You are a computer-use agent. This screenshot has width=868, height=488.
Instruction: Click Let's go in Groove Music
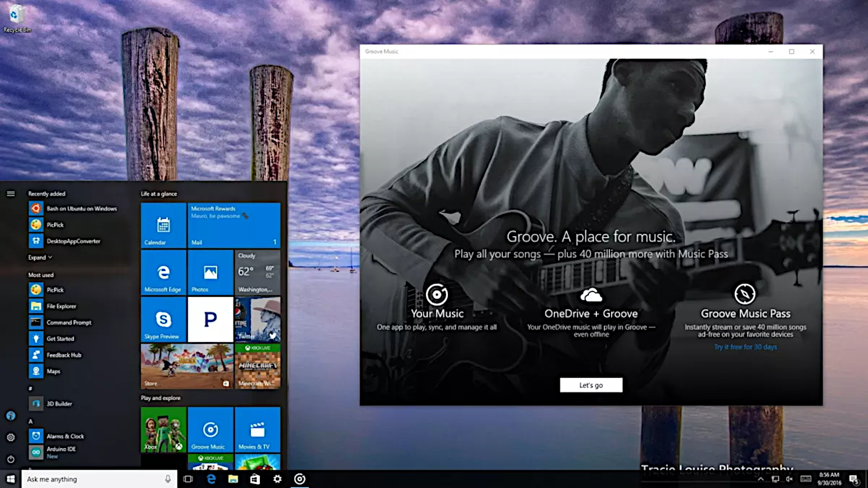tap(591, 385)
